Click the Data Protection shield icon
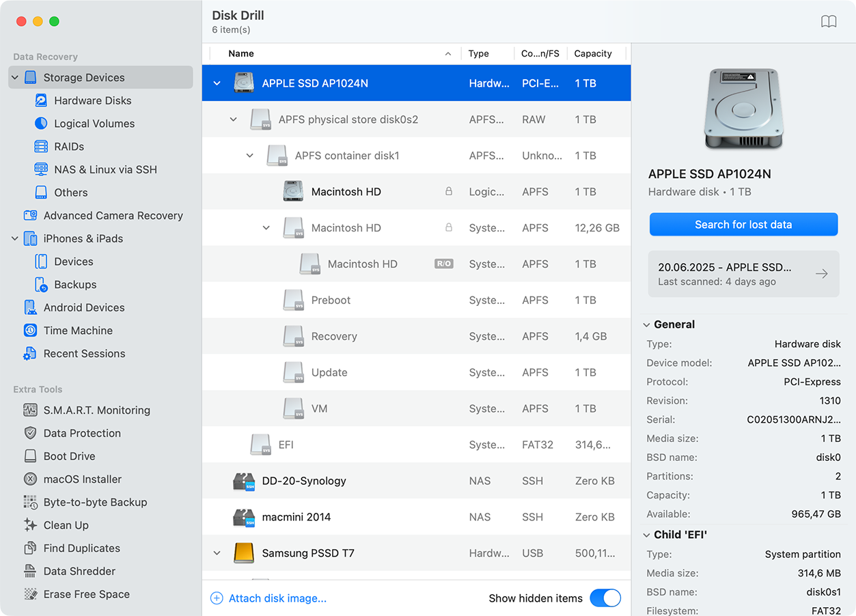Image resolution: width=856 pixels, height=616 pixels. (x=30, y=434)
